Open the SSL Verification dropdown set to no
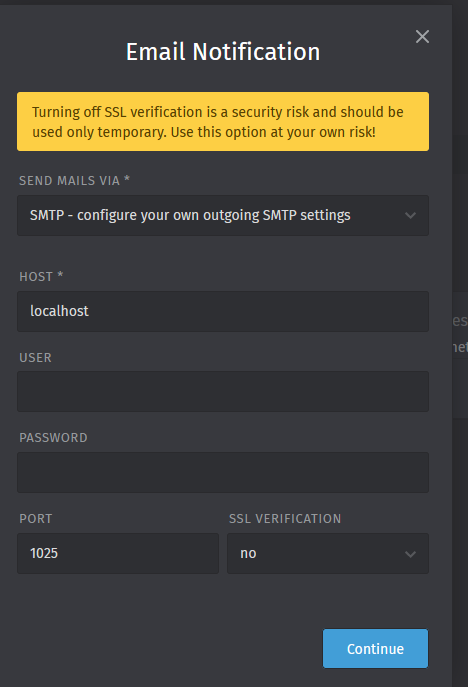This screenshot has height=687, width=468. (328, 553)
